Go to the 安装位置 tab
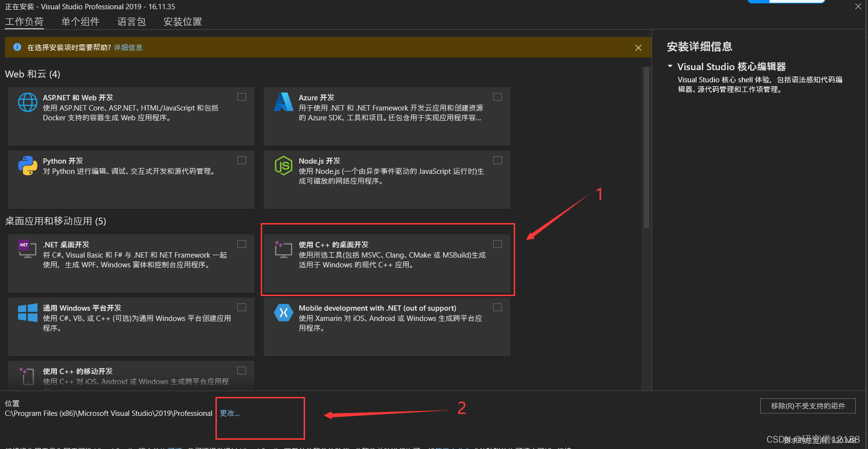The width and height of the screenshot is (868, 449). (x=183, y=21)
